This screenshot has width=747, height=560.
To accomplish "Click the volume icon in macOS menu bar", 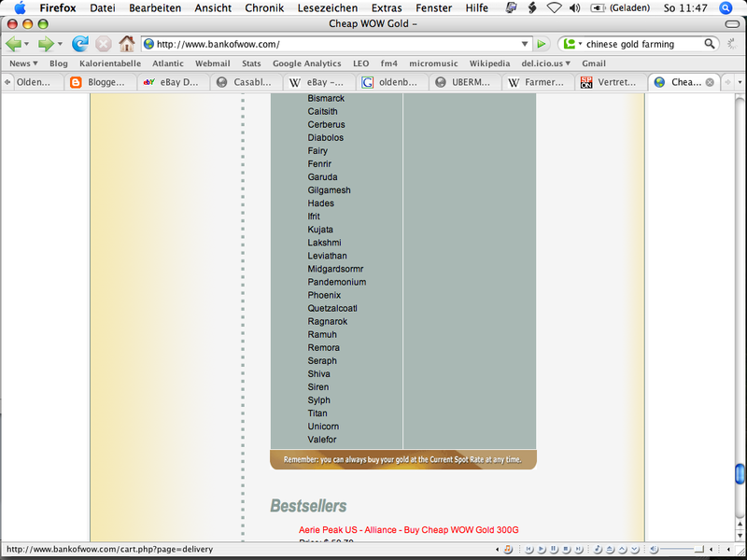I will pyautogui.click(x=574, y=7).
